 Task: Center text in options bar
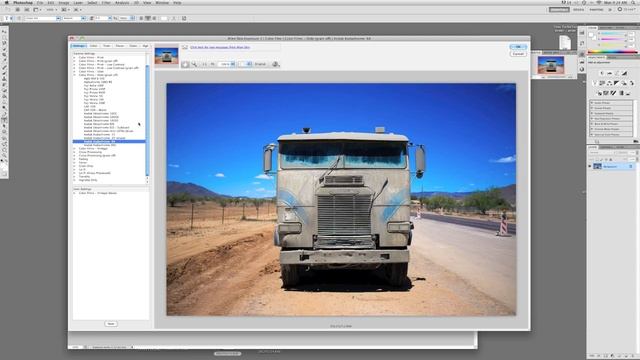tap(148, 18)
